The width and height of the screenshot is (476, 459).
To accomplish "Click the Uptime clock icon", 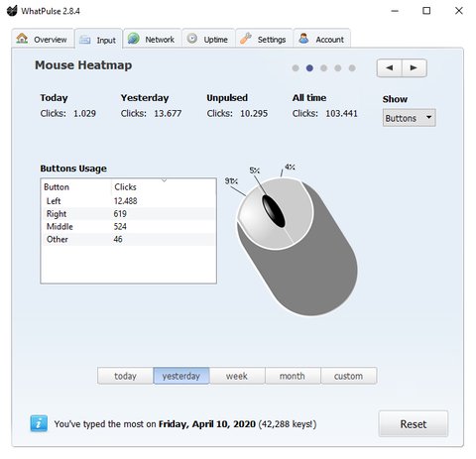I will (192, 39).
